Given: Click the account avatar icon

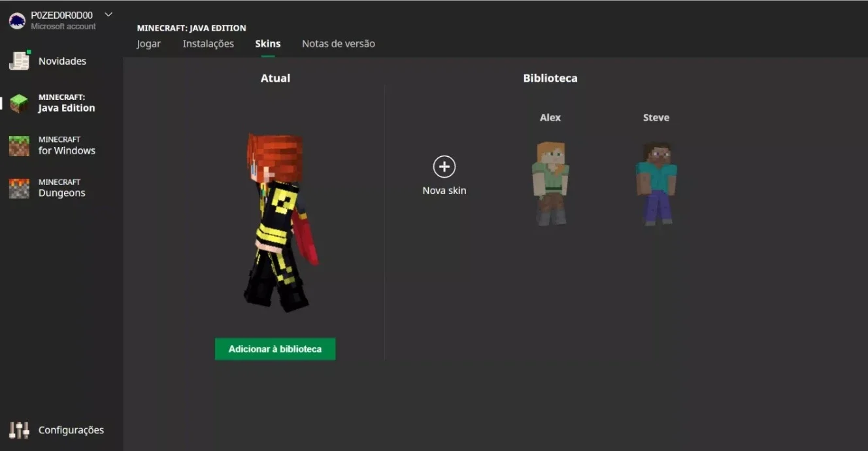Looking at the screenshot, I should (17, 21).
